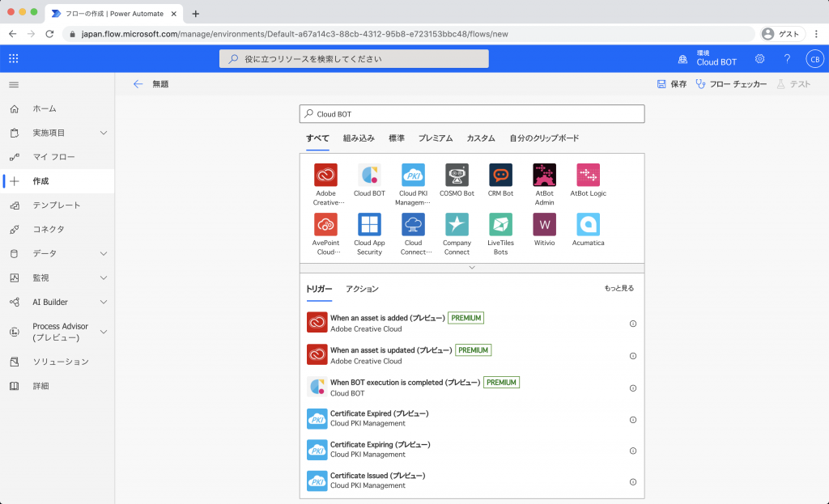Switch to the 自分のクリップボード tab
Image resolution: width=829 pixels, height=504 pixels.
[x=544, y=138]
